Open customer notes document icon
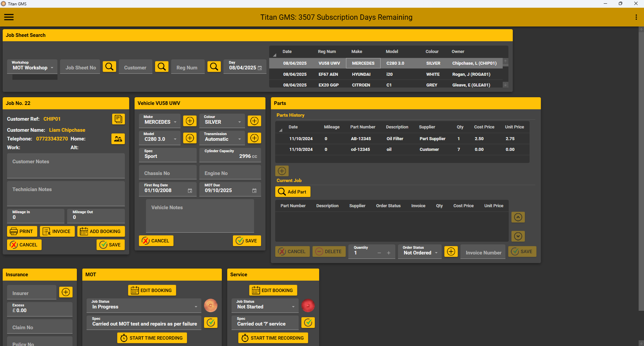The height and width of the screenshot is (346, 644). pos(118,119)
